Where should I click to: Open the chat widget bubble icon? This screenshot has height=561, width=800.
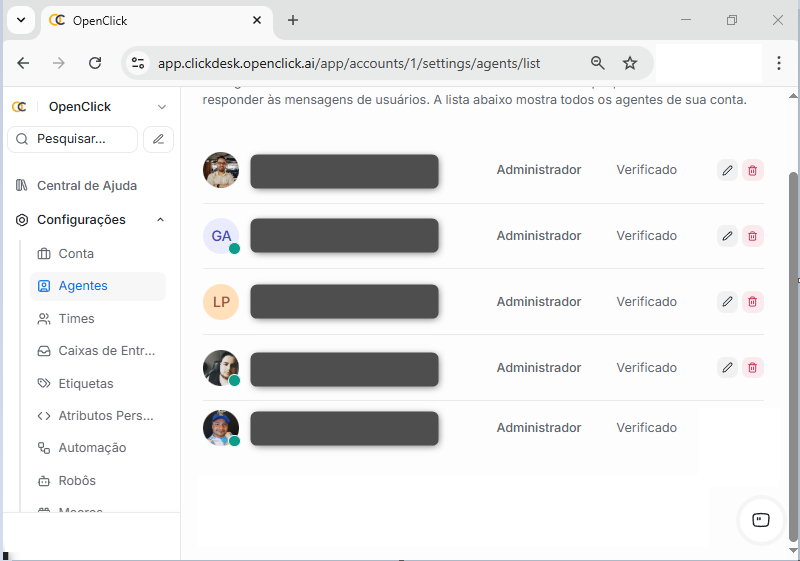tap(761, 519)
